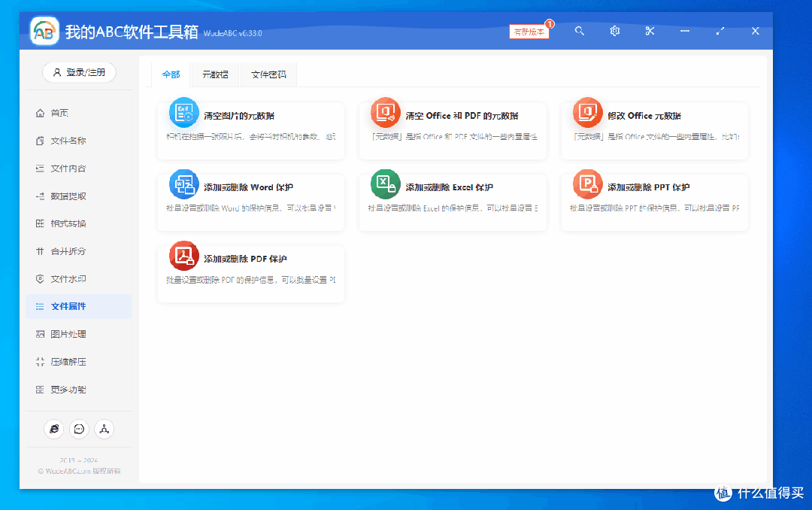Click the chat bubble icon at sidebar bottom
This screenshot has width=812, height=510.
(79, 430)
